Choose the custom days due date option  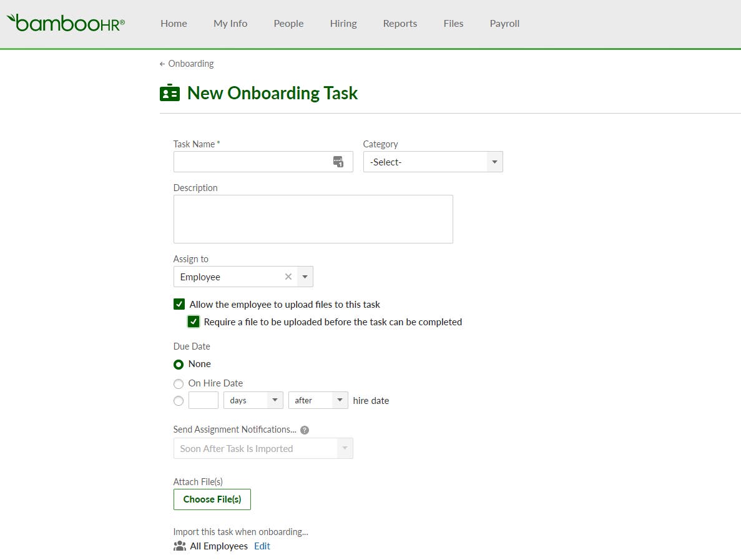(x=179, y=401)
